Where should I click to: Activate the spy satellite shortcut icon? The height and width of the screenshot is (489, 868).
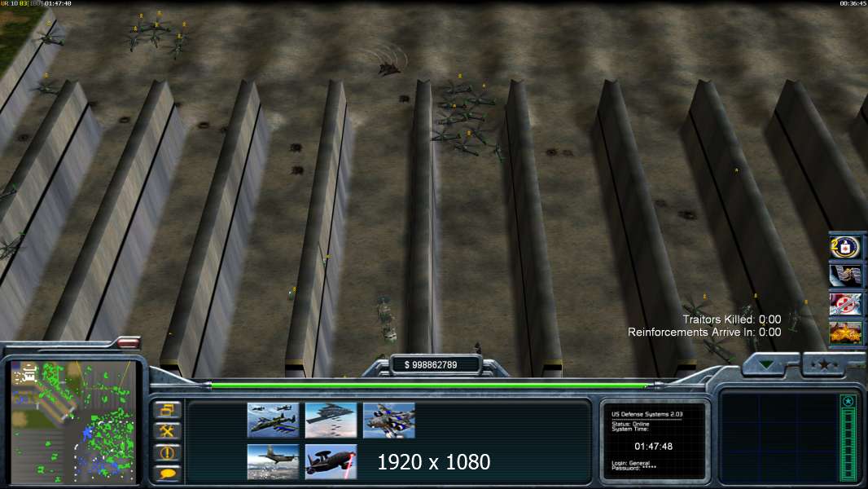tap(844, 275)
